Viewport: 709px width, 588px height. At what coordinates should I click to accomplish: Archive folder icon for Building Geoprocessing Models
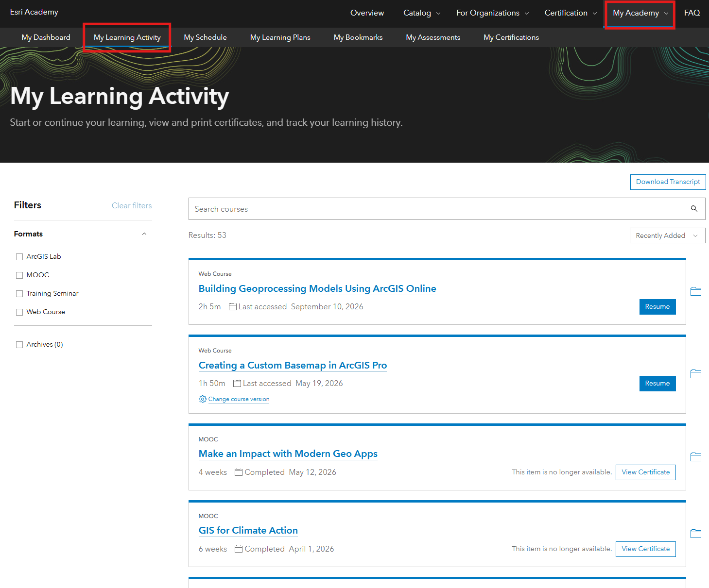696,291
